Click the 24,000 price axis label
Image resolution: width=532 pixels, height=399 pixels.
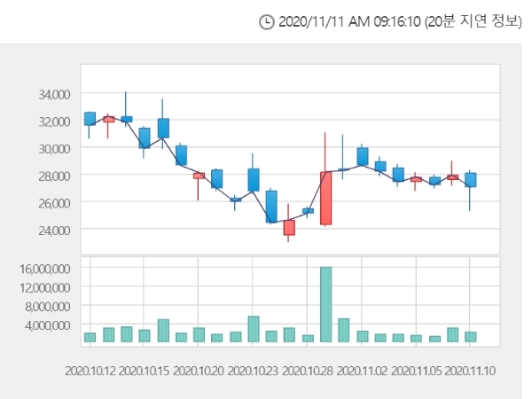tap(51, 231)
